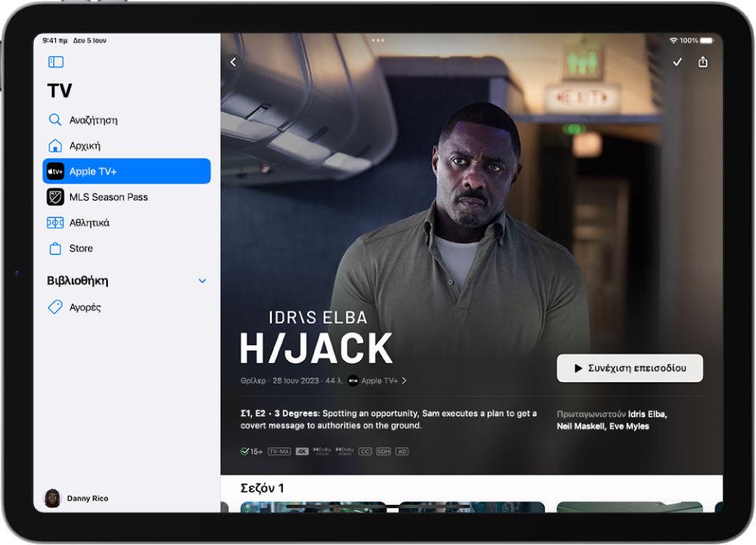Select the Apple TV+ sidebar icon
Screen dimensions: 756x545
click(x=55, y=171)
